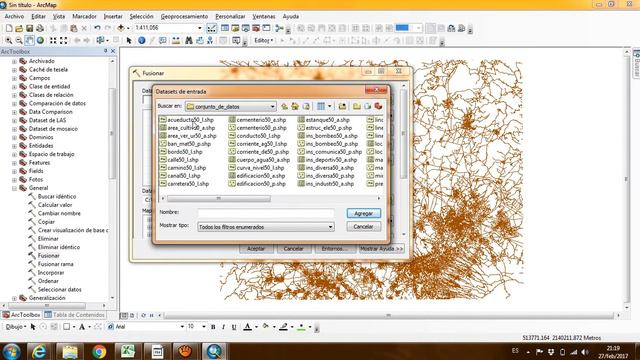Screen dimensions: 640x360
Task: Open the Selección menu
Action: point(141,16)
